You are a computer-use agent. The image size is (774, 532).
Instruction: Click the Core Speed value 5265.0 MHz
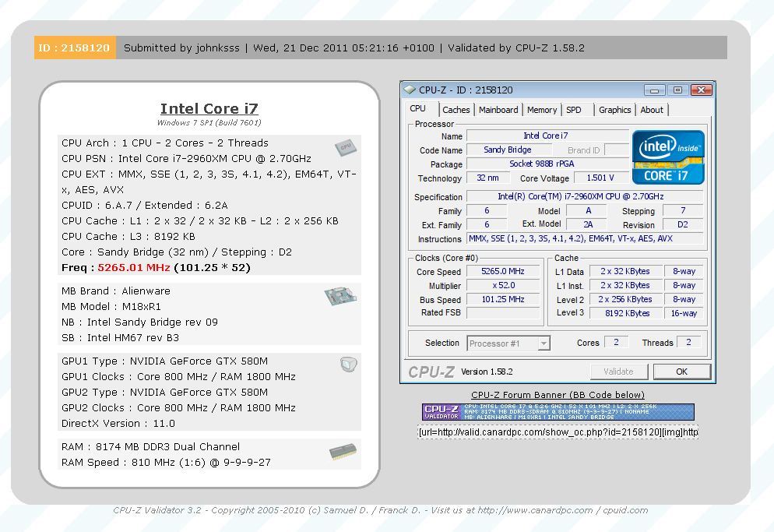[502, 271]
